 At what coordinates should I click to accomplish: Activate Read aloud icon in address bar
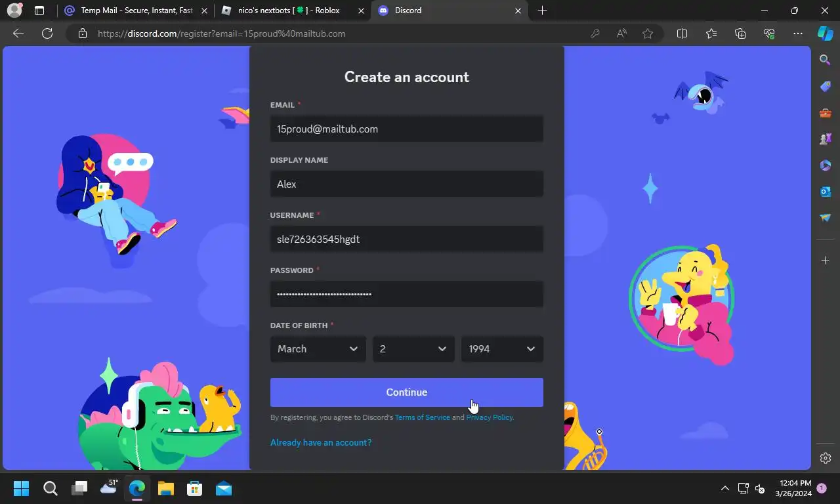click(621, 33)
